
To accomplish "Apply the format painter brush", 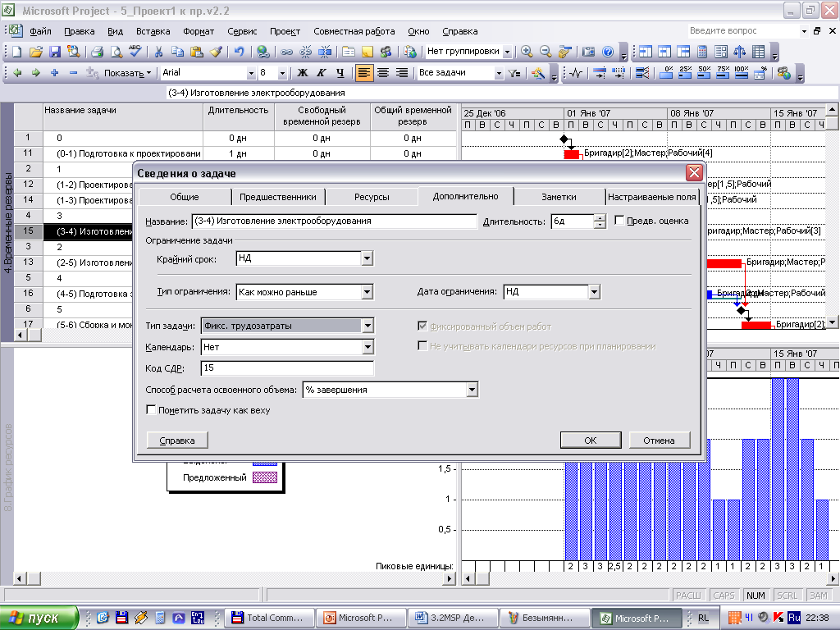I will pyautogui.click(x=216, y=52).
